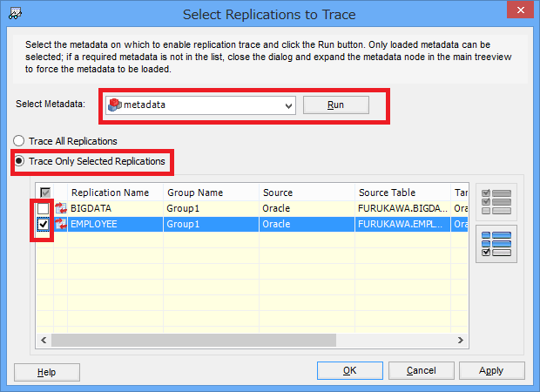Click the dialog's title bar application icon
This screenshot has width=540, height=392.
point(14,13)
